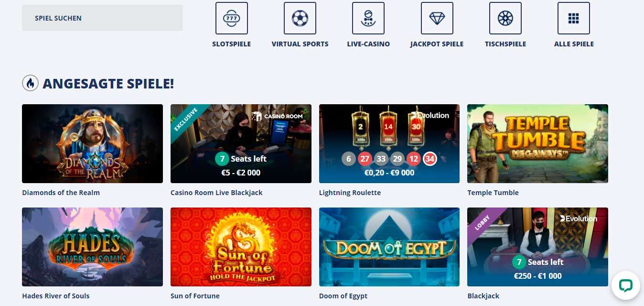This screenshot has height=306, width=644.
Task: Launch the Diamonds of the Realm thumbnail
Action: 92,143
